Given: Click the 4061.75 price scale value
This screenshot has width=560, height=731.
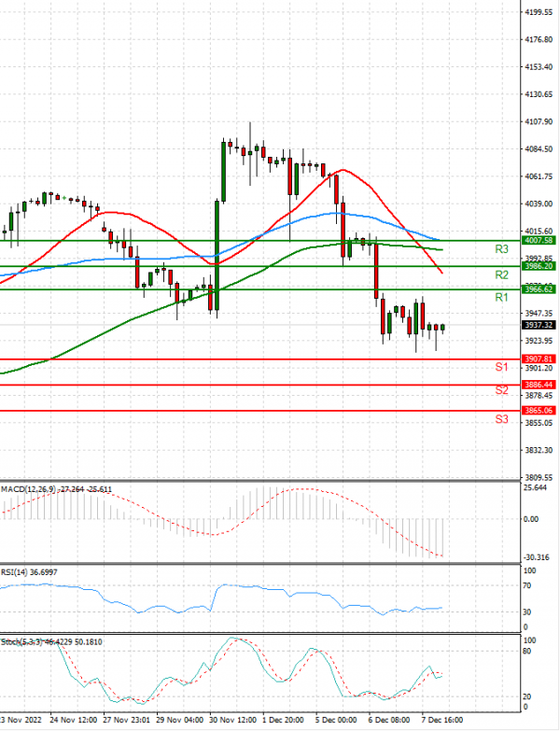Looking at the screenshot, I should tap(539, 176).
